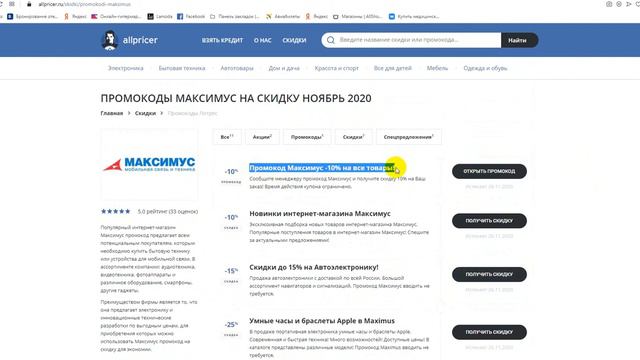Open the Opera snapshot camera icon

[609, 4]
